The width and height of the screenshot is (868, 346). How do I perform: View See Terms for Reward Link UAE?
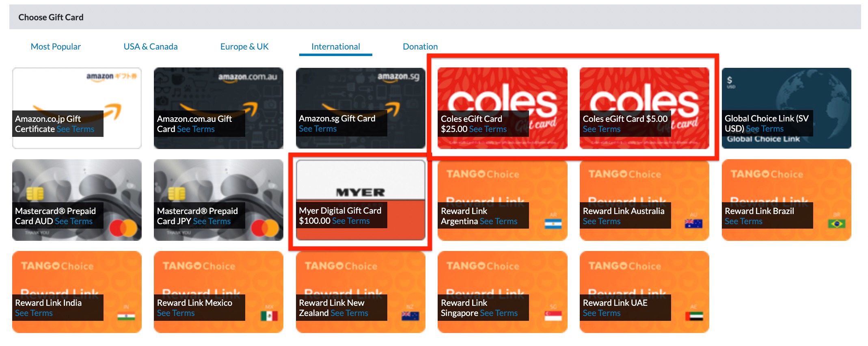pos(602,313)
